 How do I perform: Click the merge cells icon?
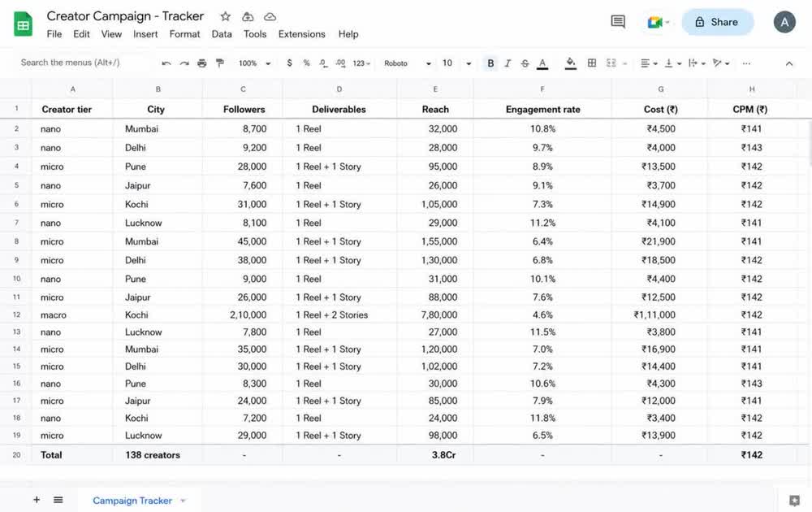pyautogui.click(x=611, y=63)
